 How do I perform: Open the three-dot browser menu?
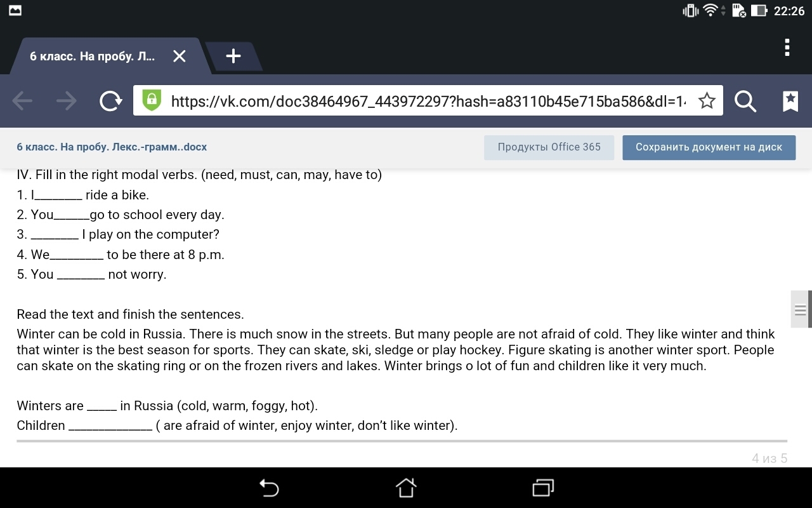click(787, 48)
